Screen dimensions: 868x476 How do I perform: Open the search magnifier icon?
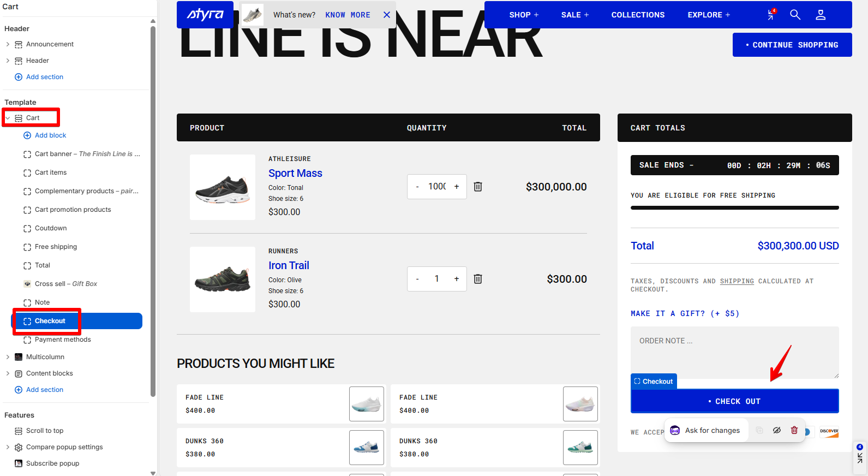[795, 15]
